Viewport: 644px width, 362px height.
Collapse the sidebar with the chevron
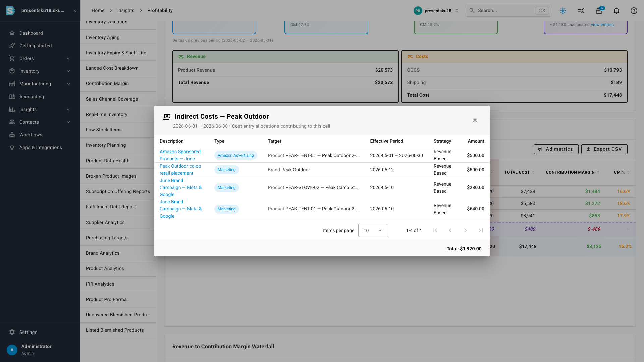pyautogui.click(x=75, y=11)
